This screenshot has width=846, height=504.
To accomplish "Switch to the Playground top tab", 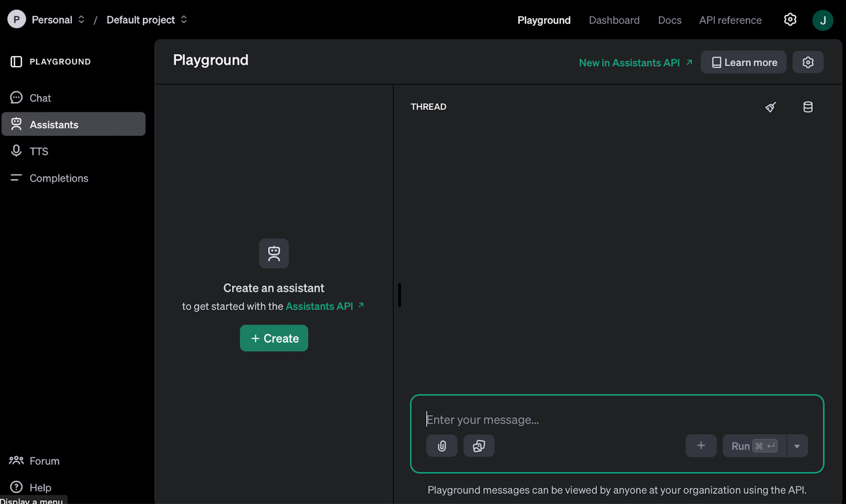I will coord(544,20).
